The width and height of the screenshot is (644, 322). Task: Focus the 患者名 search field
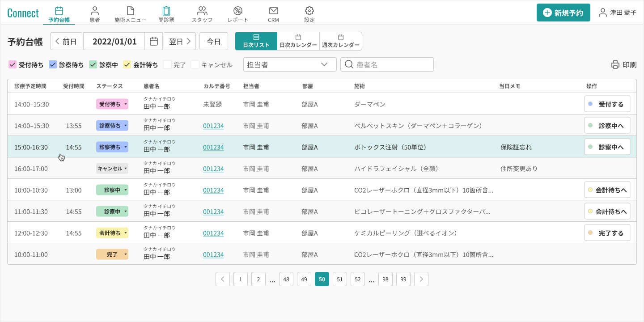coord(387,64)
